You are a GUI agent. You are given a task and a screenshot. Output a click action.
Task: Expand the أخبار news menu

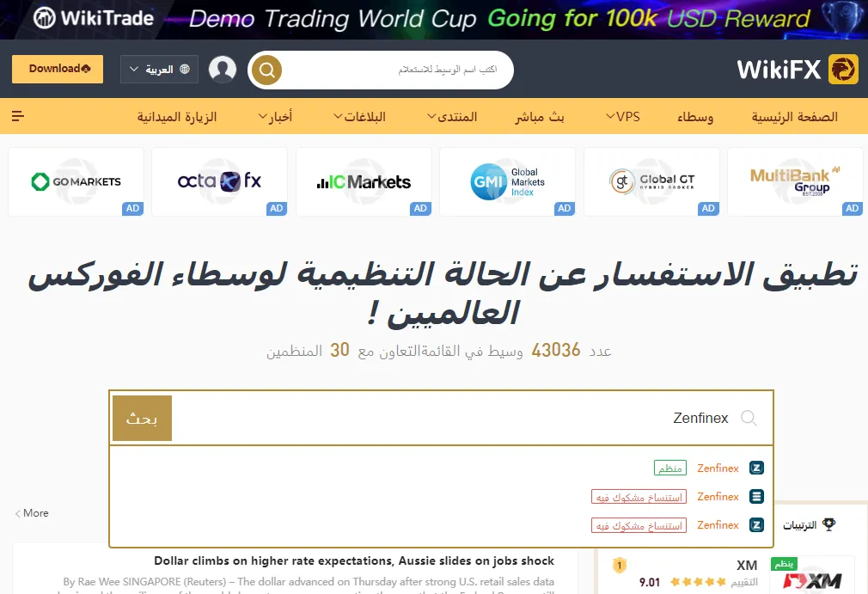(275, 116)
